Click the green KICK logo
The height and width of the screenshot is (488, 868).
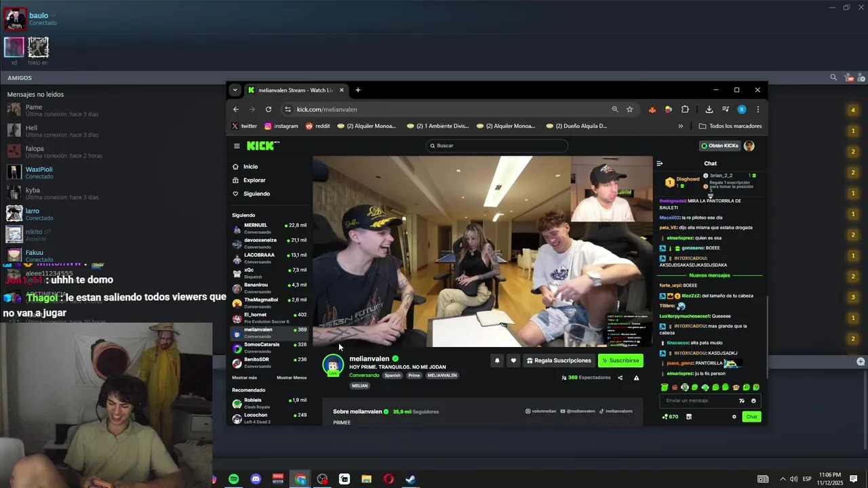coord(262,146)
